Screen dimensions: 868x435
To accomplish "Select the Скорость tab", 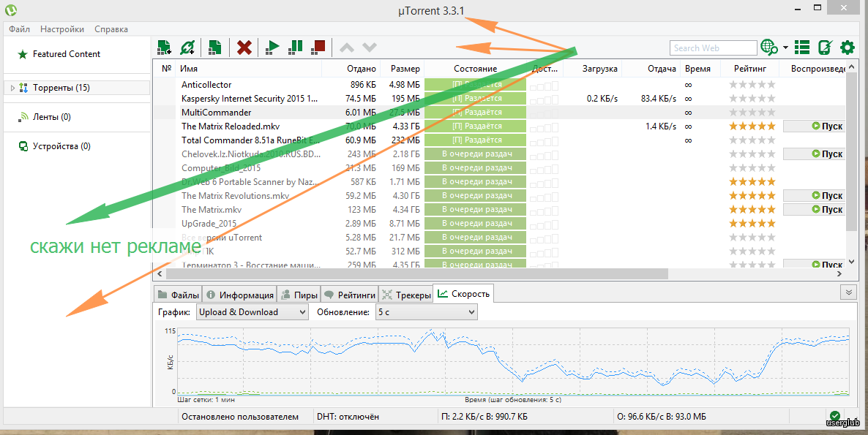I will (463, 293).
